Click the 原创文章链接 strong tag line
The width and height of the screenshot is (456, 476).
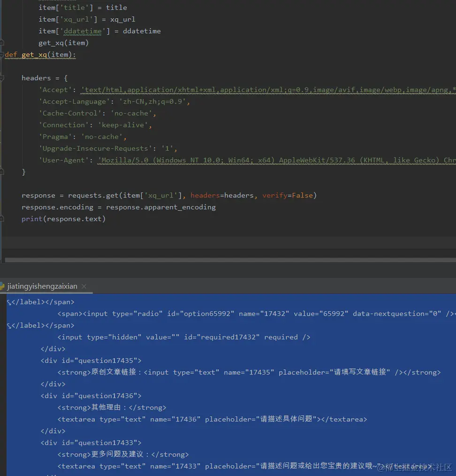tap(249, 372)
